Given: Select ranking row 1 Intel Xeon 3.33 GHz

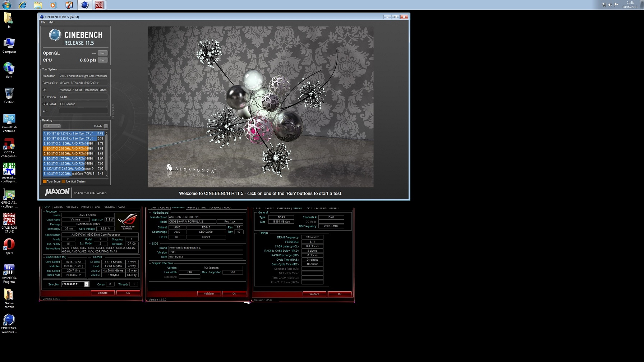Looking at the screenshot, I should 73,133.
